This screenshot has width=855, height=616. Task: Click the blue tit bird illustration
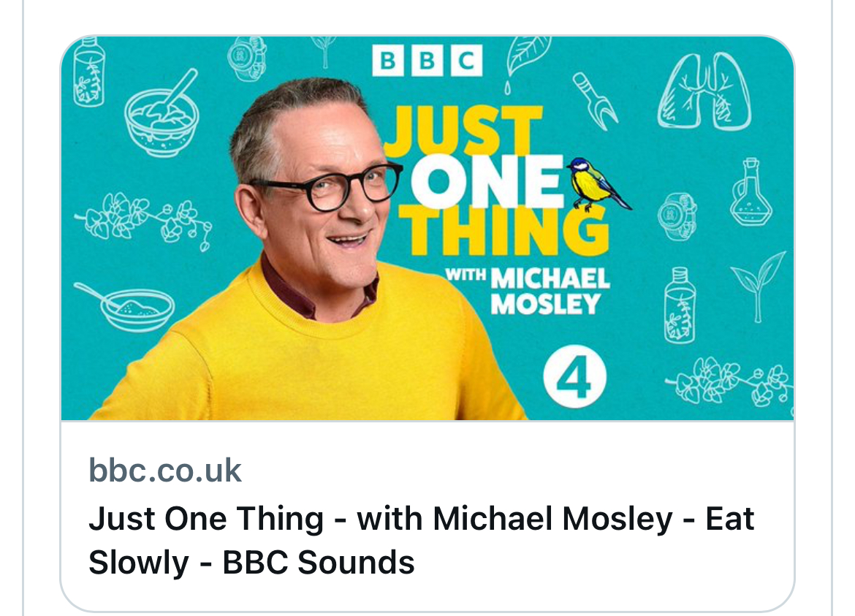coord(598,185)
